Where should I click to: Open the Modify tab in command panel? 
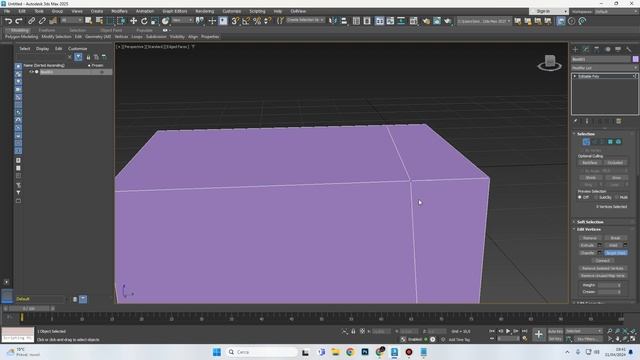(x=586, y=49)
